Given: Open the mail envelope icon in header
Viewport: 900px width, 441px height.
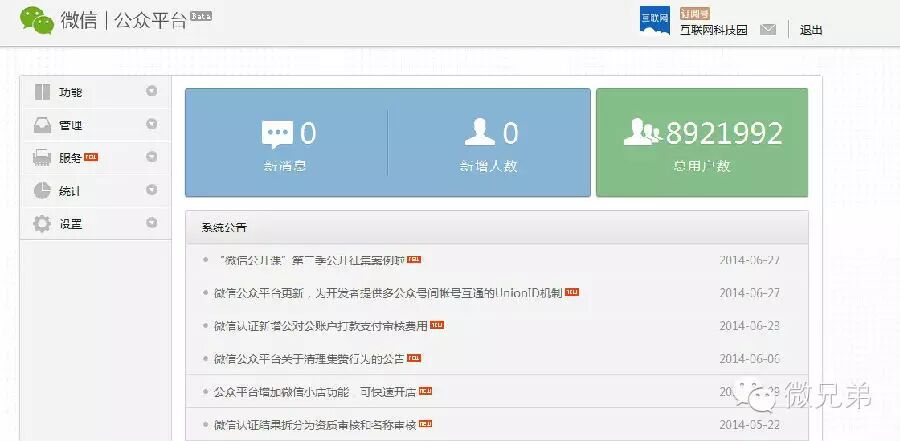Looking at the screenshot, I should click(x=768, y=29).
